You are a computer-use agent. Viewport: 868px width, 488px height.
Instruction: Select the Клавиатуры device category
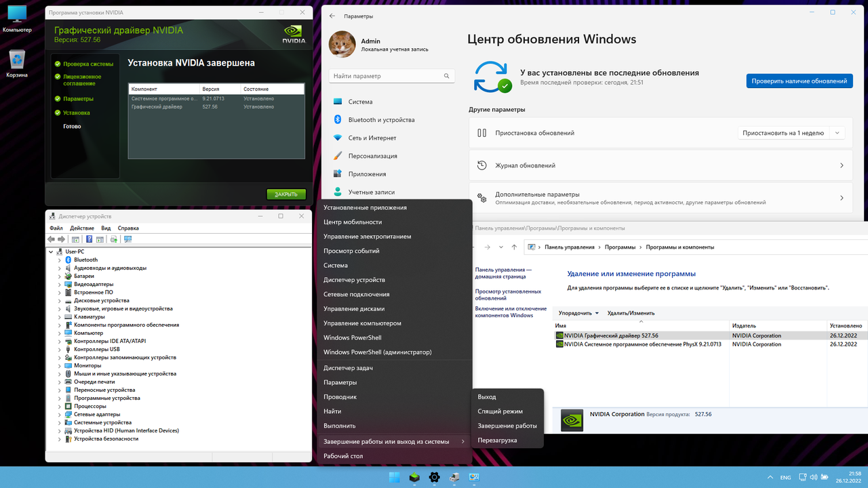point(90,317)
